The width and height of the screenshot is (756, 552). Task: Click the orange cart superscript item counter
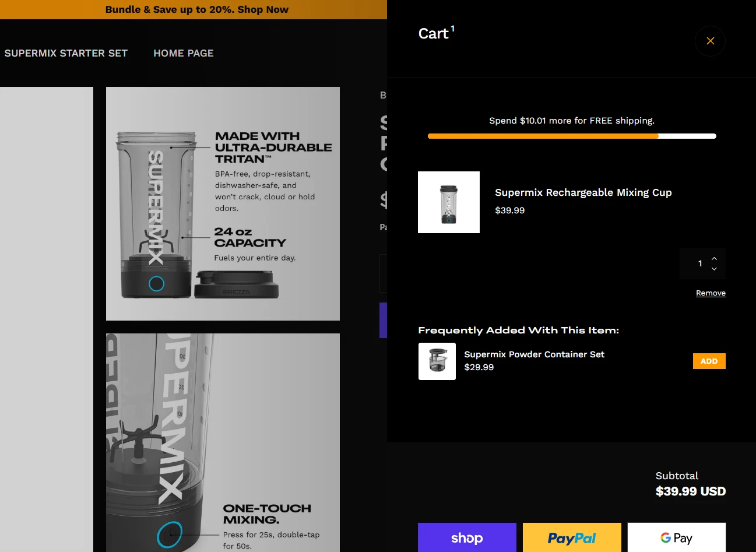click(453, 28)
